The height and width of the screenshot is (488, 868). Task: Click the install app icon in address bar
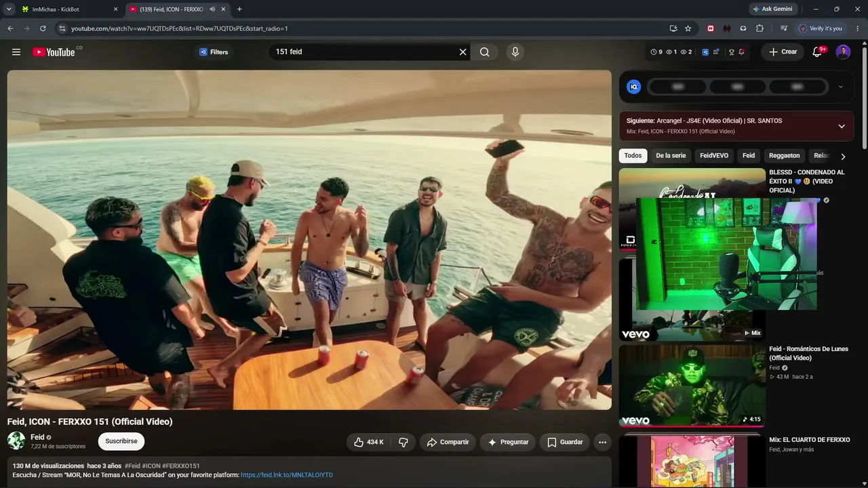pyautogui.click(x=673, y=28)
